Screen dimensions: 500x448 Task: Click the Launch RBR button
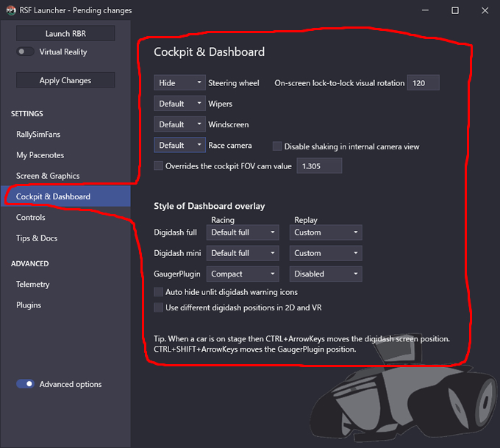pyautogui.click(x=65, y=34)
